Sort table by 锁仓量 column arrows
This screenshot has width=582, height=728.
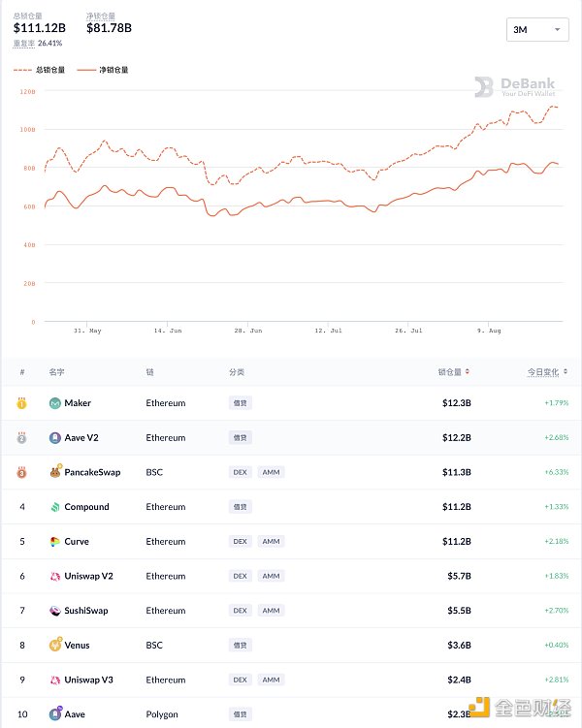(468, 371)
